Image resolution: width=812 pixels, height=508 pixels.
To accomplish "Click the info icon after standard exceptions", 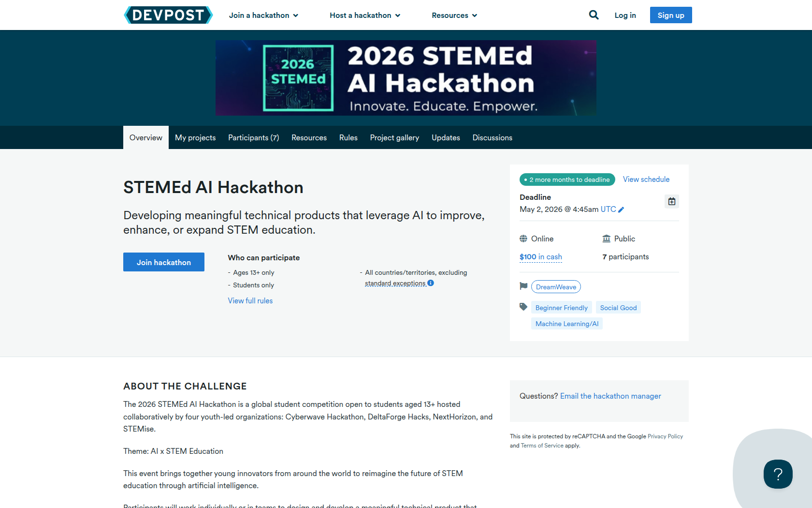I will pyautogui.click(x=431, y=283).
